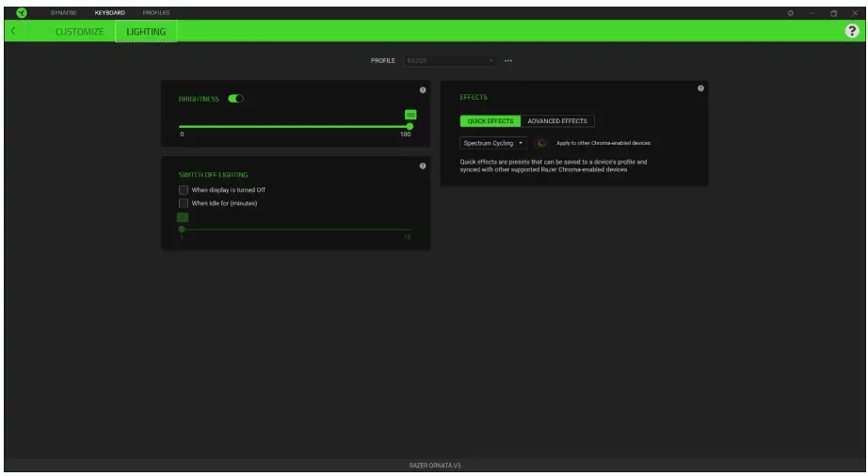Select the Keyboard top tab

pos(109,13)
